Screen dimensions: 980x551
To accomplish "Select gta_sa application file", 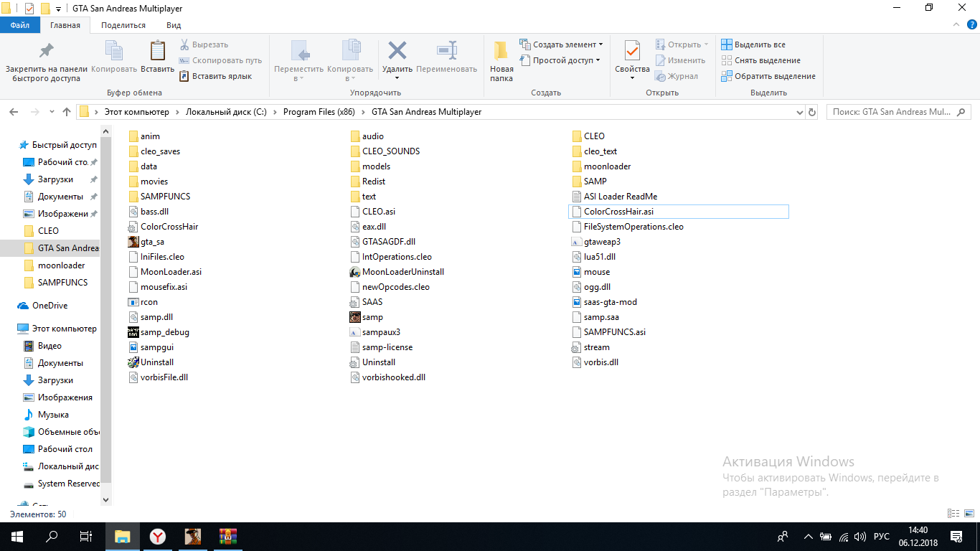I will [146, 242].
